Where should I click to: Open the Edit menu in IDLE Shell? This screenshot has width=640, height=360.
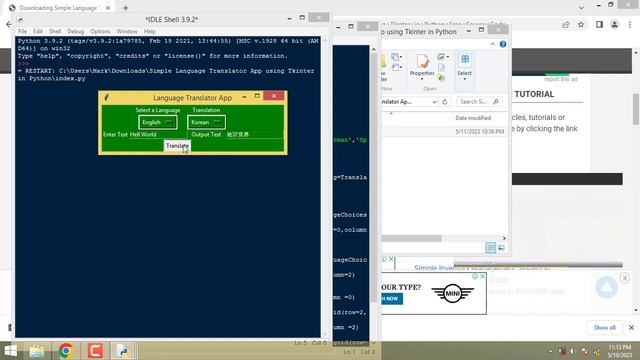tap(38, 31)
